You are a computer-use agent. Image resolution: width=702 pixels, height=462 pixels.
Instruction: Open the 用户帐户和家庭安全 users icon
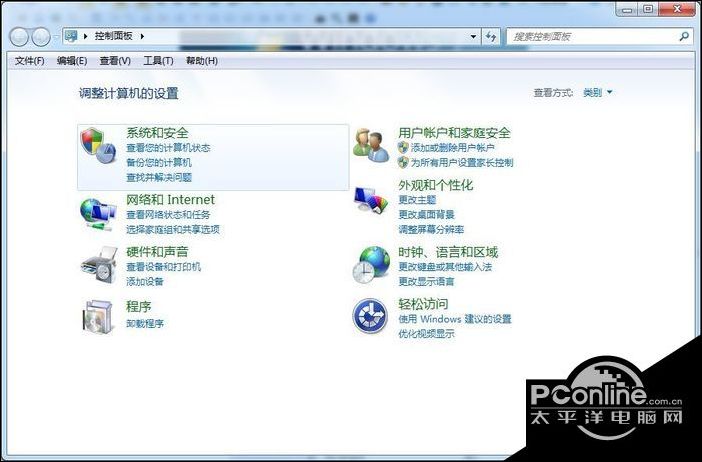pyautogui.click(x=370, y=145)
